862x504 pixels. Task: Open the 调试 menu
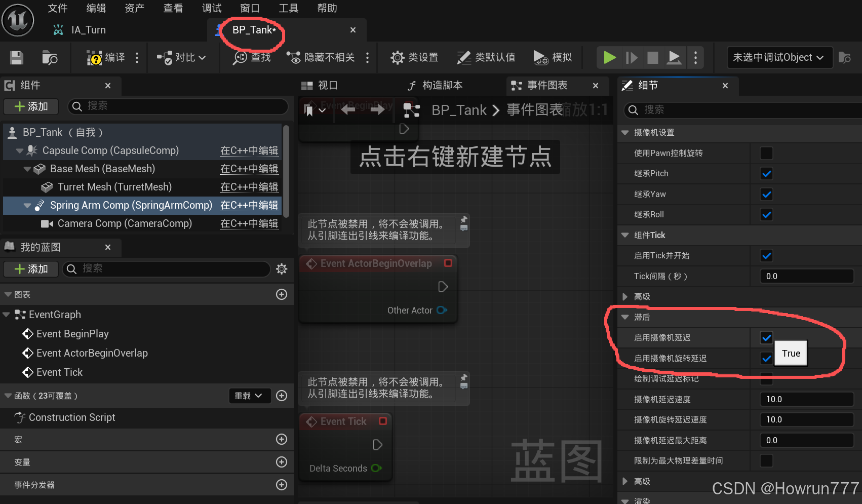pos(212,8)
